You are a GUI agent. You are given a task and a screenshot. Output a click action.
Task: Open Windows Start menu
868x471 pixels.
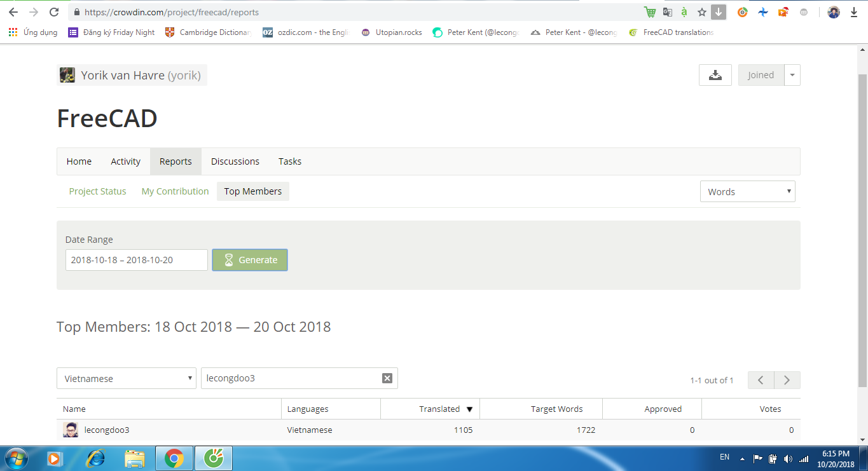click(x=16, y=458)
